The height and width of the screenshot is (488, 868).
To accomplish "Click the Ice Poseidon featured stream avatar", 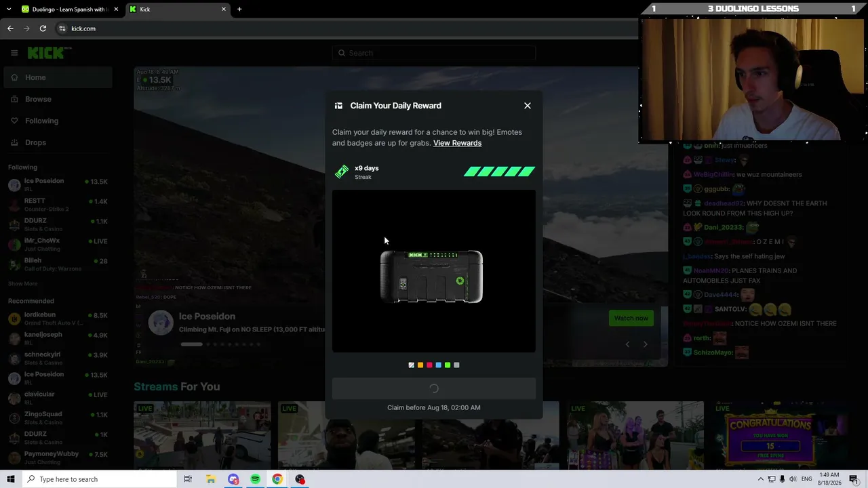I will tap(161, 323).
